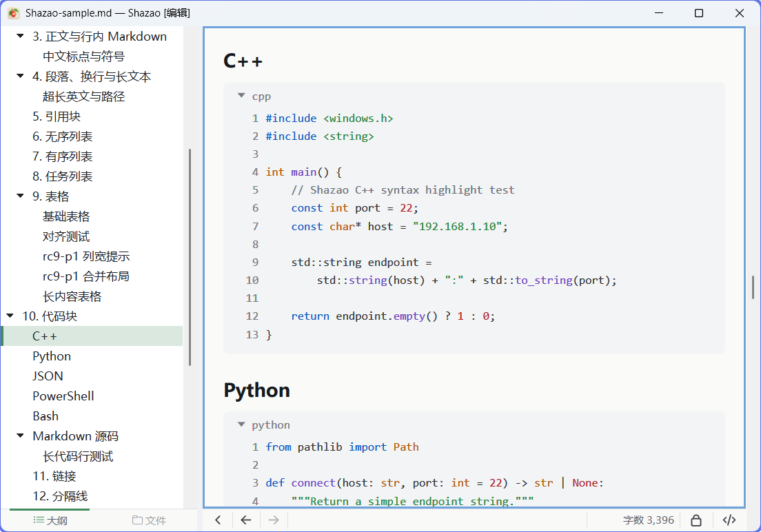The width and height of the screenshot is (761, 532).
Task: Click the editor vertical scrollbar thumb
Action: tap(753, 287)
